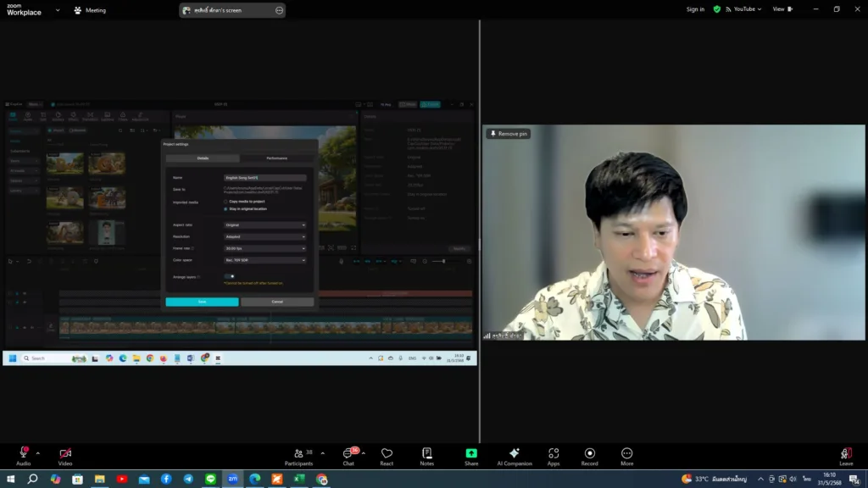Open the Notes tool
The width and height of the screenshot is (868, 488).
426,453
